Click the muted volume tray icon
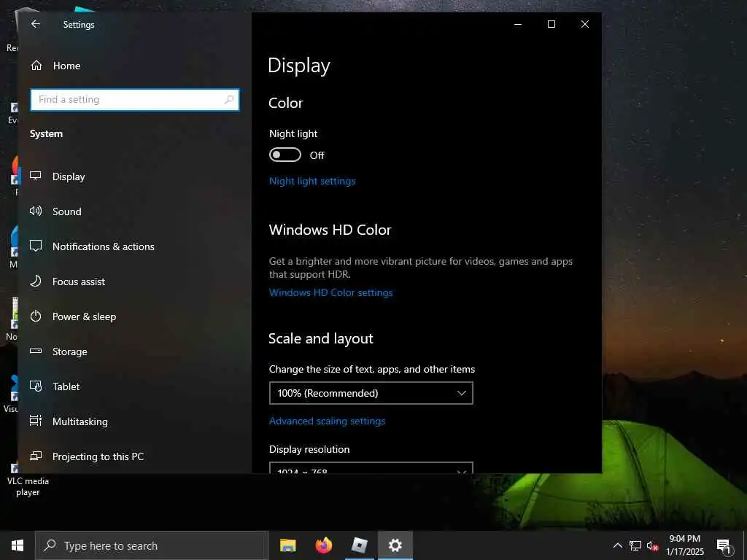The width and height of the screenshot is (747, 560). pos(652,545)
